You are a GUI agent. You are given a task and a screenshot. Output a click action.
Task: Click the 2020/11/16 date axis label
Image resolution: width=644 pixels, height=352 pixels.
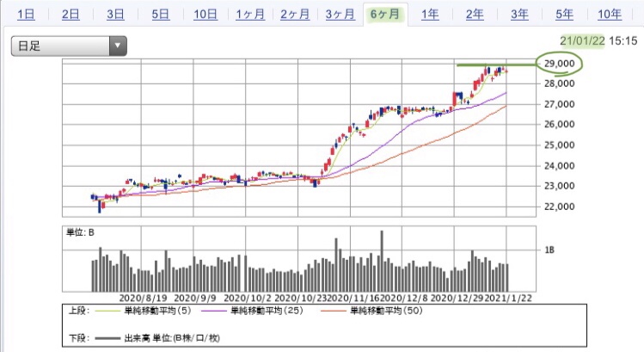355,298
